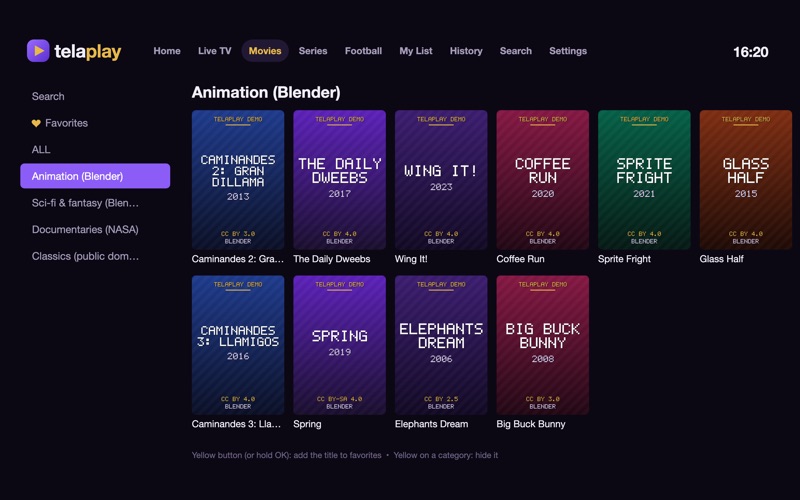The width and height of the screenshot is (800, 500).
Task: Click 'The Daily Dweebs' caption text
Action: tap(332, 259)
